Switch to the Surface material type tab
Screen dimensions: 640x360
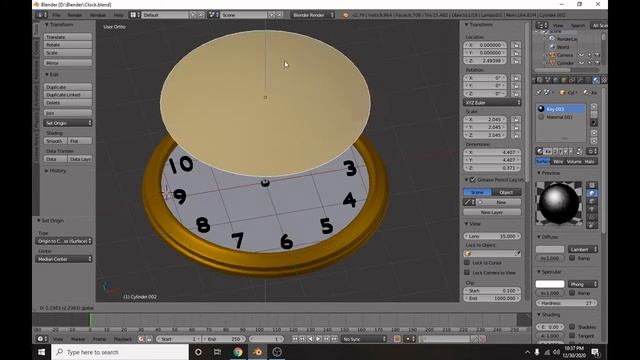[x=543, y=162]
